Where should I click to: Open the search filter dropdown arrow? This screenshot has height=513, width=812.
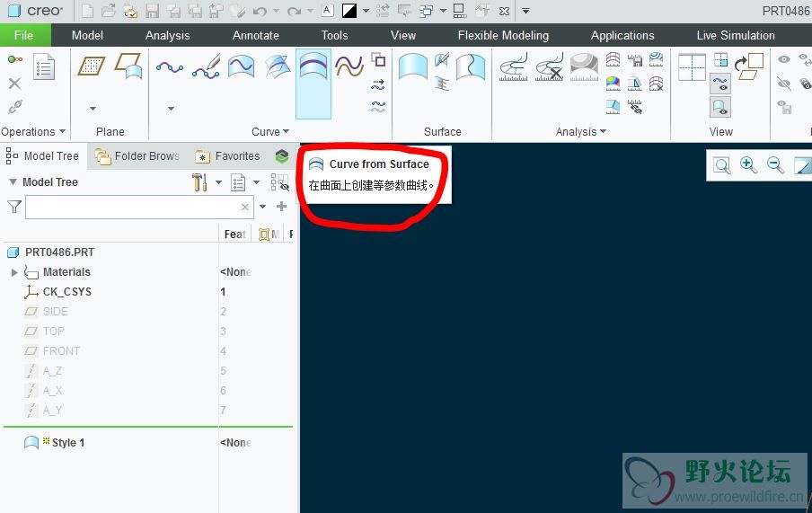point(262,207)
